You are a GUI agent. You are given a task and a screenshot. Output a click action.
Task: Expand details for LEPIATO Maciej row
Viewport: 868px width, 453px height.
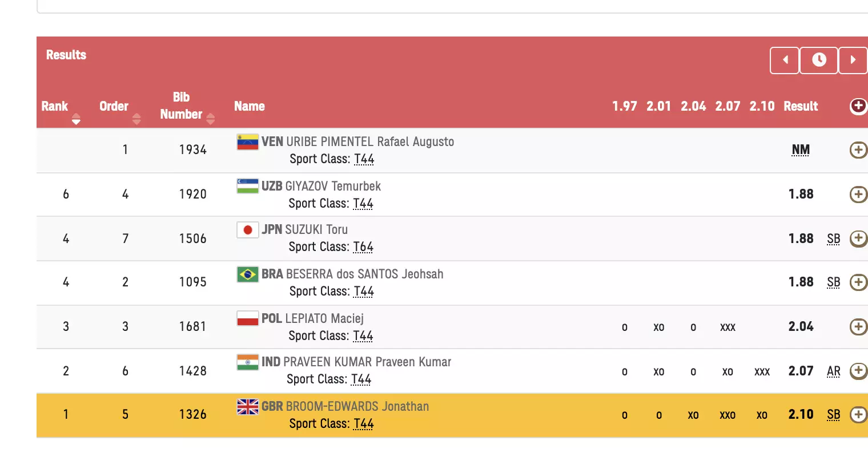[x=858, y=326]
